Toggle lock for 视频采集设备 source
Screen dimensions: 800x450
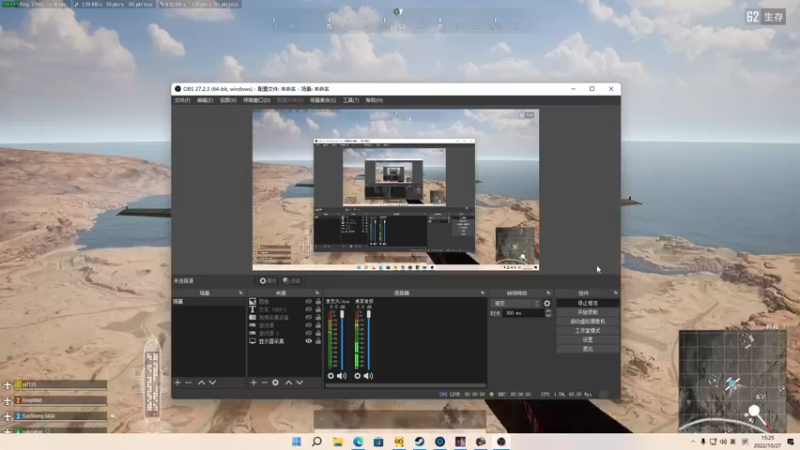click(x=318, y=317)
